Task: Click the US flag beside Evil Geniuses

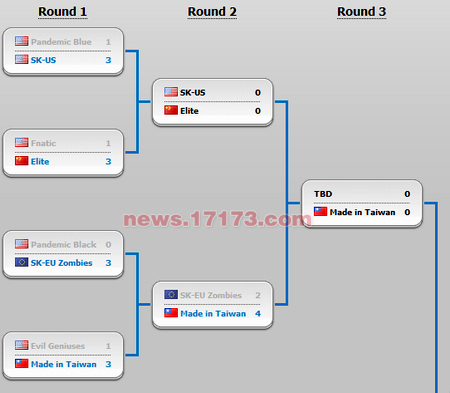Action: tap(21, 345)
